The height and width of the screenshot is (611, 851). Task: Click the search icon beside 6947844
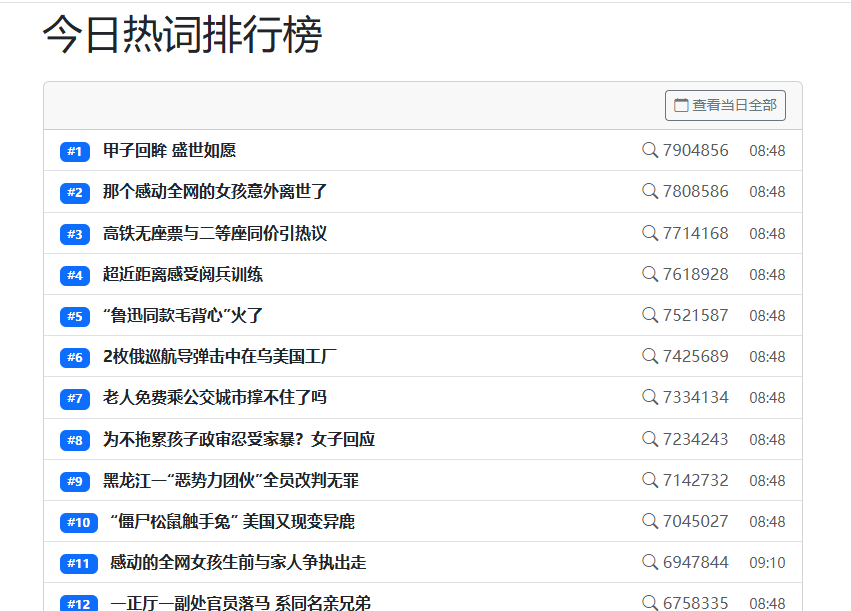[650, 562]
